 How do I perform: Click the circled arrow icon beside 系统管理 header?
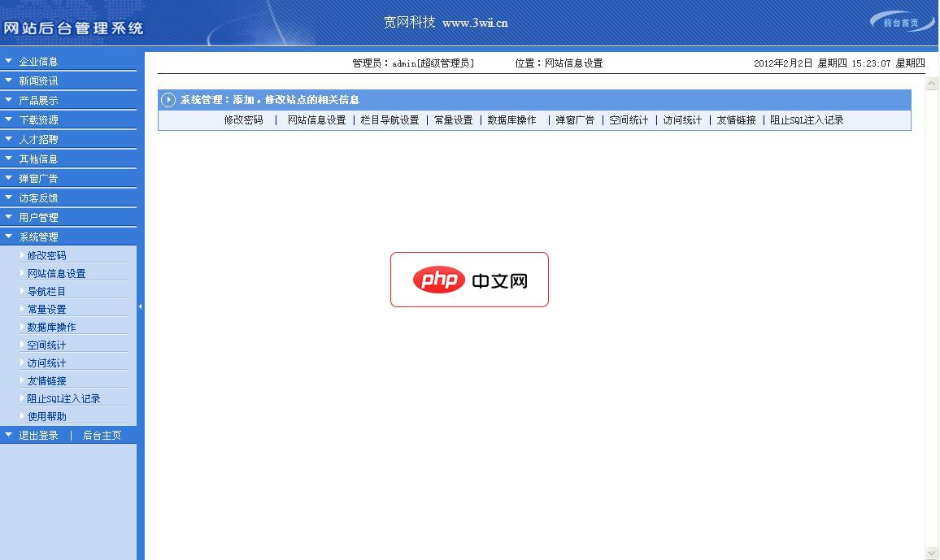pyautogui.click(x=168, y=99)
